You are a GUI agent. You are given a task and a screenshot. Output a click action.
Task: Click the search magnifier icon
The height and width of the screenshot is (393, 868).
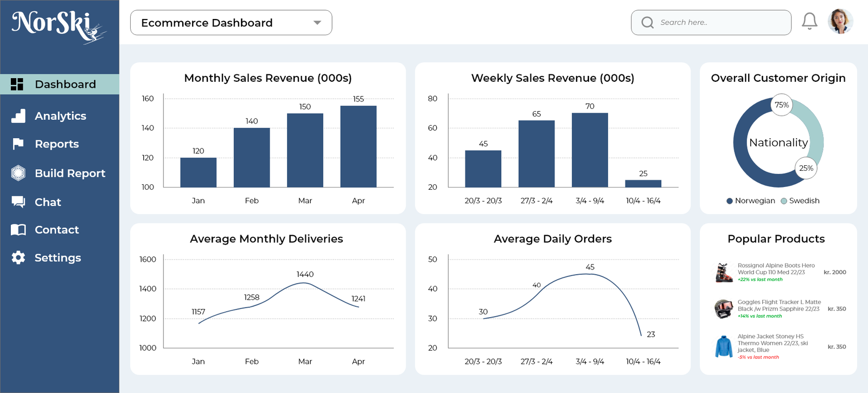click(x=647, y=22)
